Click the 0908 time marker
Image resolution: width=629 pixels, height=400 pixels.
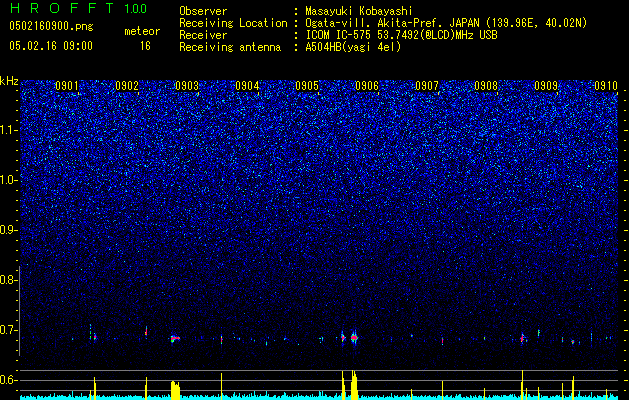coord(486,86)
